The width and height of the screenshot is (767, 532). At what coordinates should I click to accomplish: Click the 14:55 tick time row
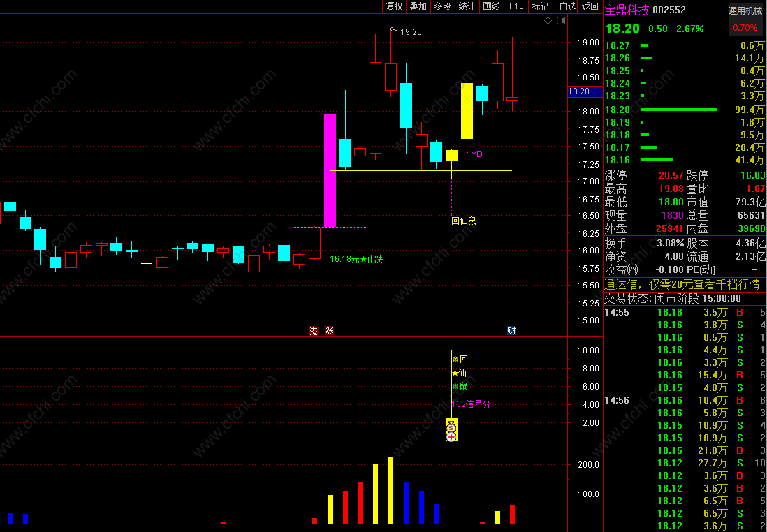[x=685, y=312]
